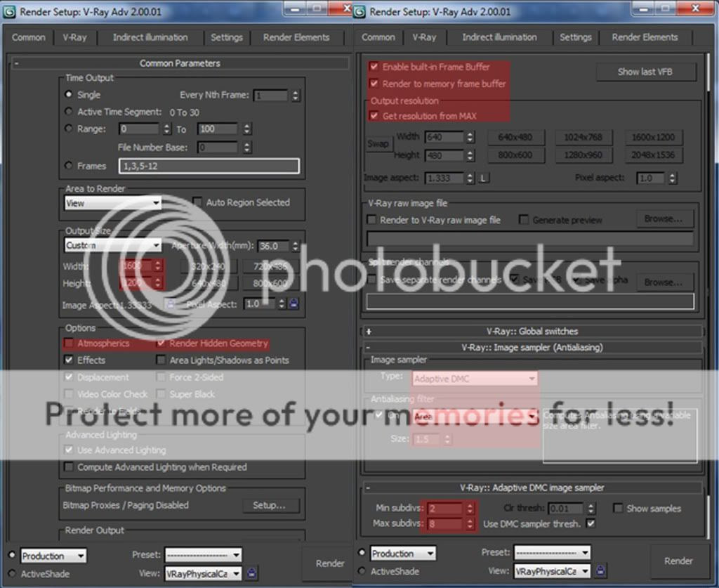Select the Frames radio button
This screenshot has height=588, width=719.
[x=69, y=165]
